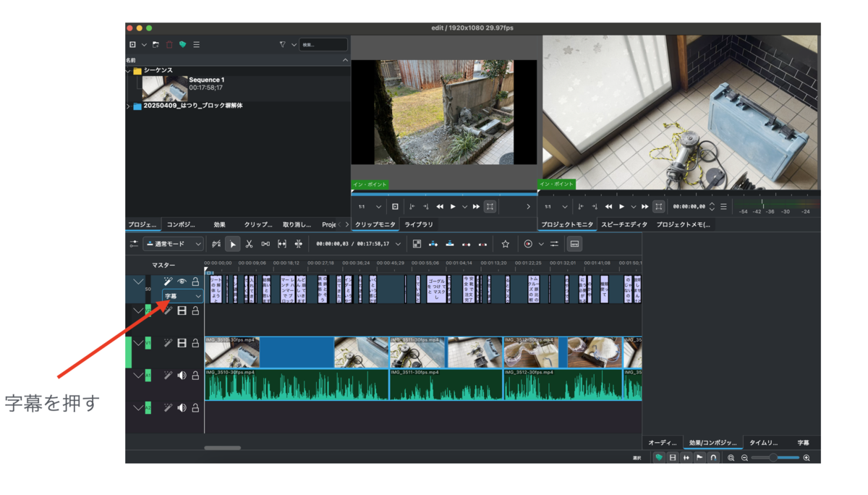Zoom out the timeline with minus magnifier
The height and width of the screenshot is (495, 868).
coord(744,458)
